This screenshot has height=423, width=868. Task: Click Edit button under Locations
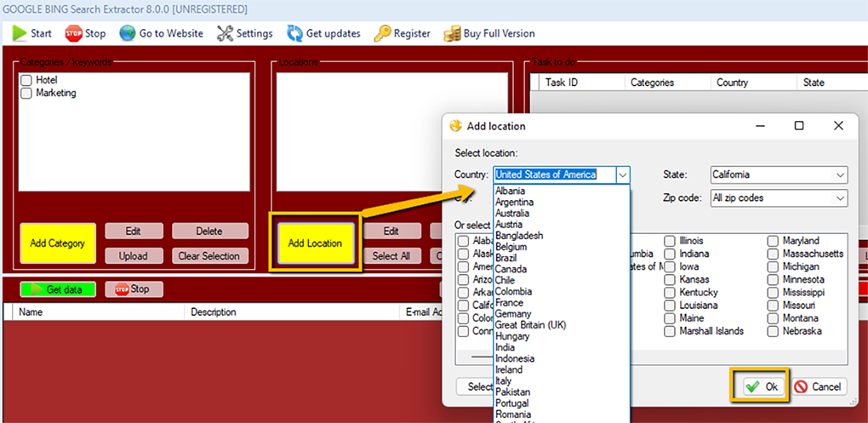(x=392, y=231)
